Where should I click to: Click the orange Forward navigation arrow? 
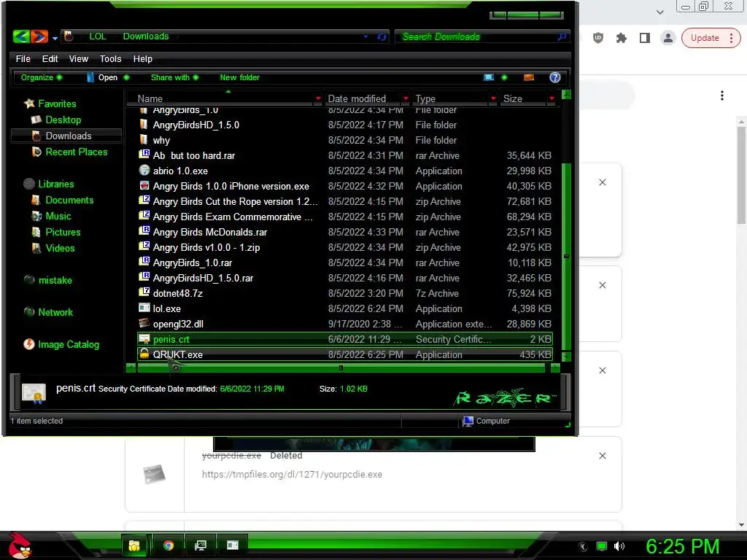point(39,36)
